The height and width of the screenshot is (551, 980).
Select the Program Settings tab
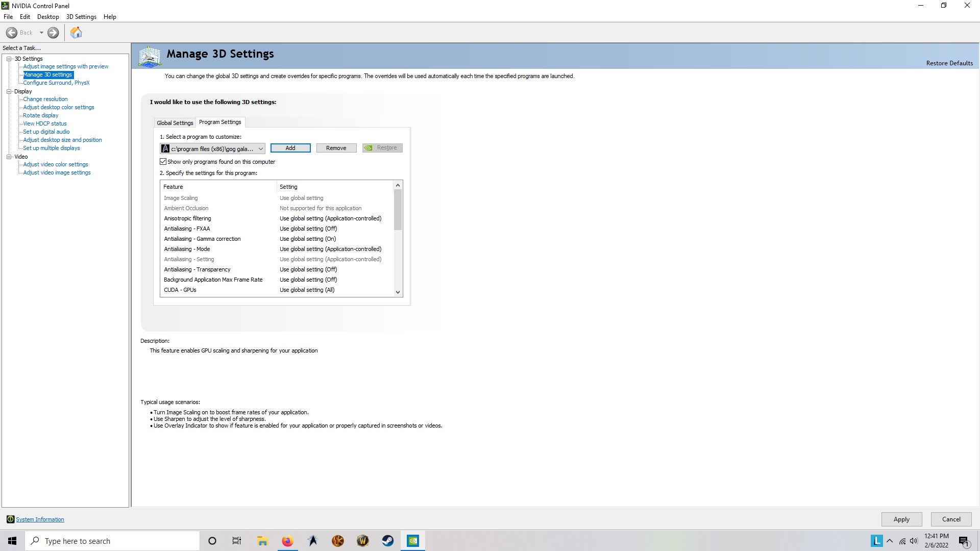220,122
